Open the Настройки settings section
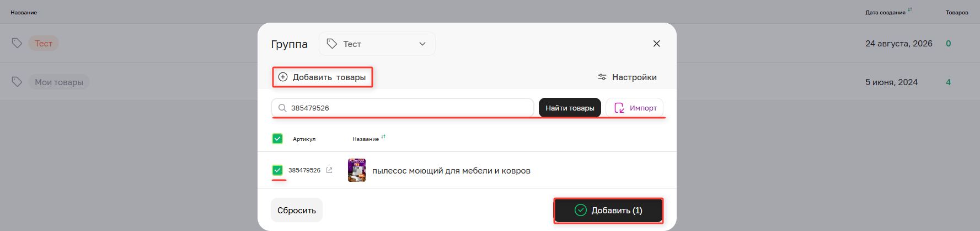Viewport: 980px width, 231px height. pyautogui.click(x=628, y=77)
